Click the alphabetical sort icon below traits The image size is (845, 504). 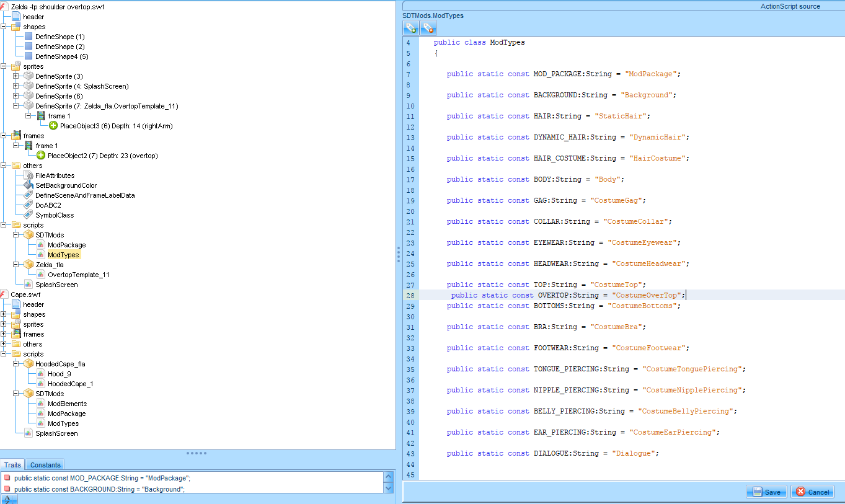8,500
